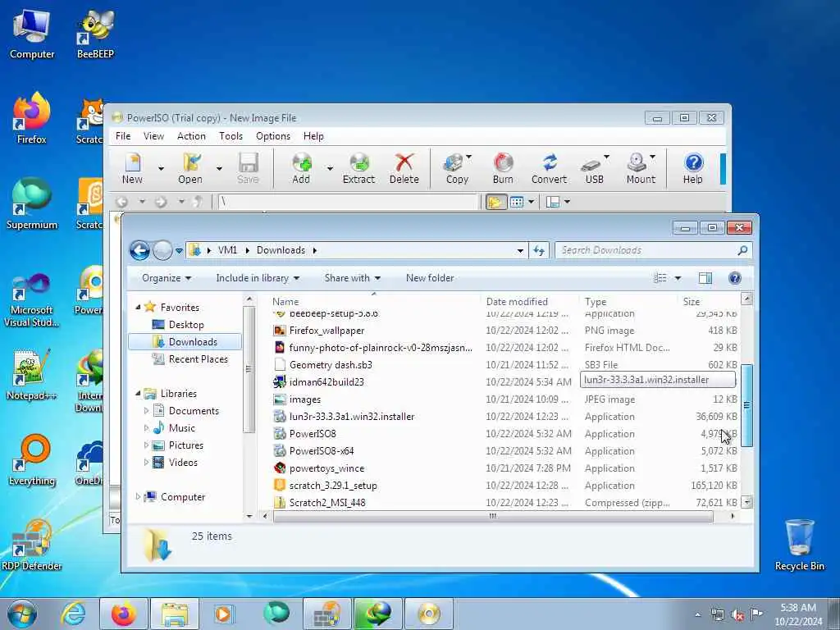
Task: Toggle the Explorer preview pane button
Action: [705, 278]
